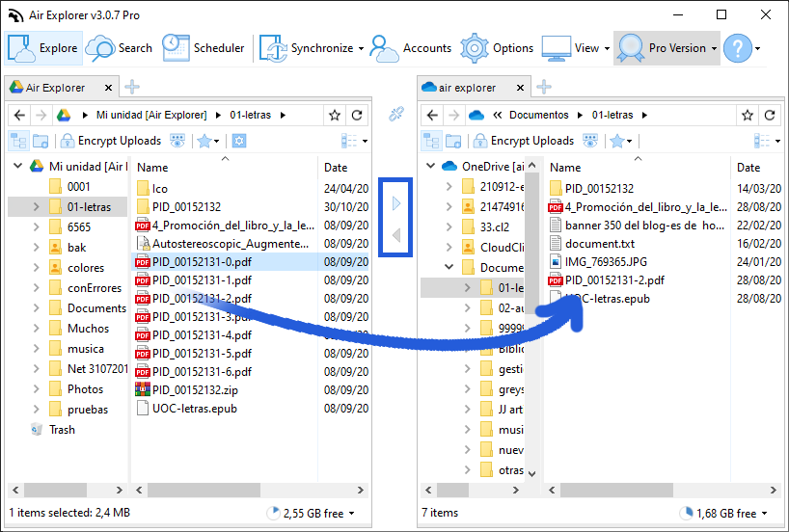Click the link panes chain icon
This screenshot has height=532, width=789.
click(396, 114)
